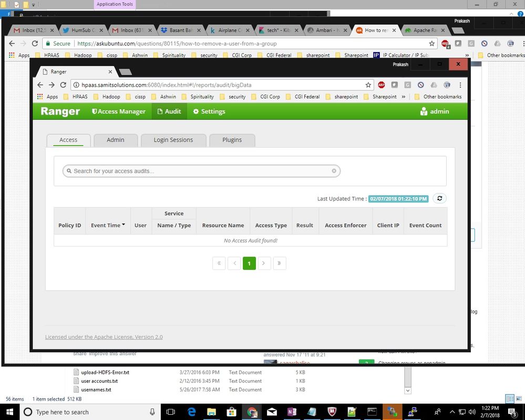Refresh the access audit list
The height and width of the screenshot is (420, 525).
click(439, 198)
